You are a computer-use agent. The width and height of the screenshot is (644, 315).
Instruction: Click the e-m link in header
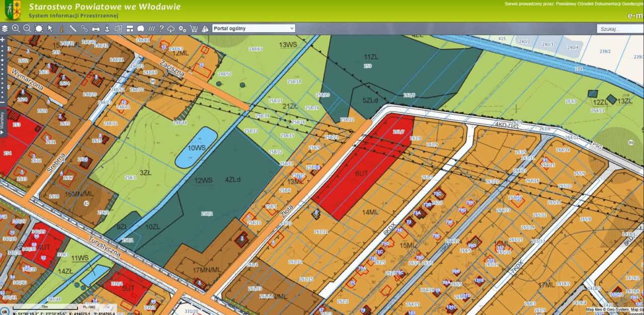coord(636,16)
